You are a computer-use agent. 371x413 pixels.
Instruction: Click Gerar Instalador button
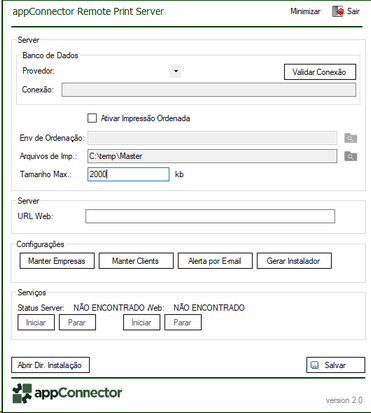(294, 261)
